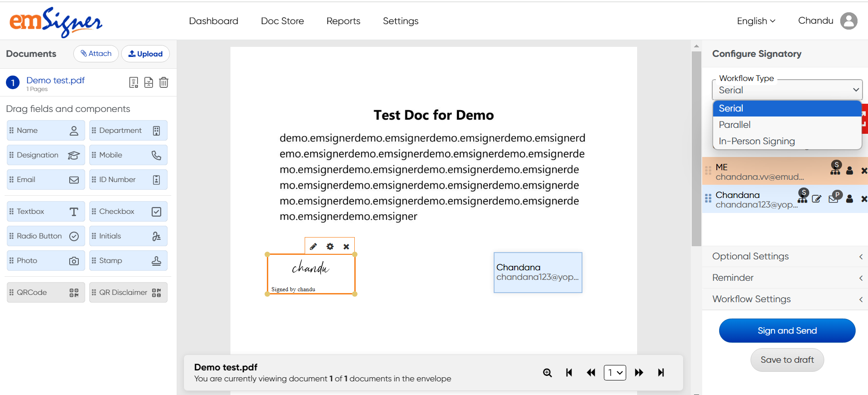This screenshot has height=395, width=868.
Task: Expand the Optional Settings section
Action: click(786, 256)
